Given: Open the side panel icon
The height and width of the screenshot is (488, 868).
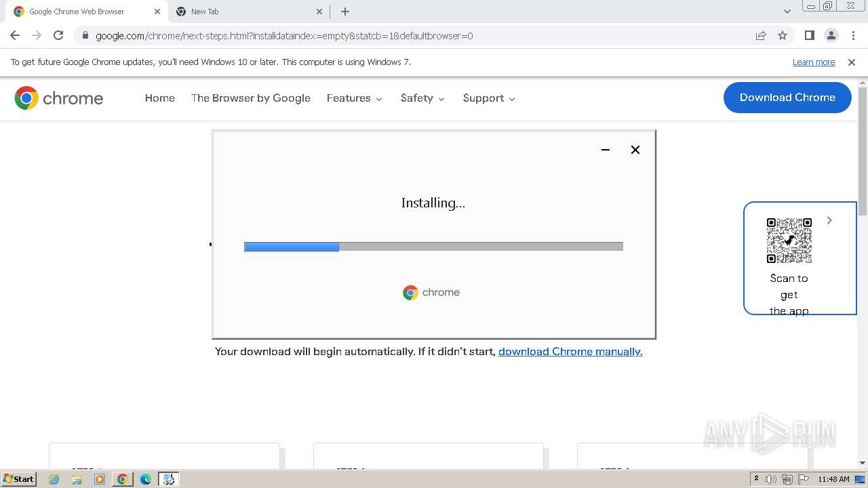Looking at the screenshot, I should click(x=809, y=35).
